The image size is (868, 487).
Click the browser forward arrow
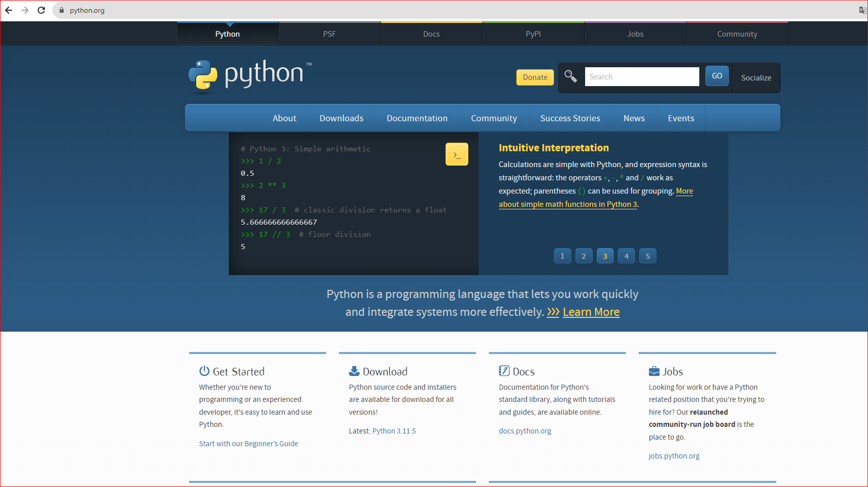click(x=25, y=10)
